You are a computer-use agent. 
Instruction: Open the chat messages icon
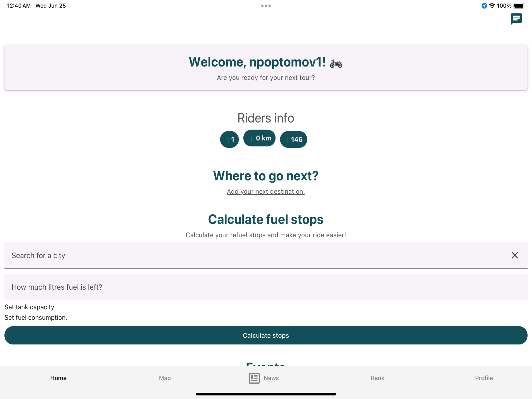point(516,19)
